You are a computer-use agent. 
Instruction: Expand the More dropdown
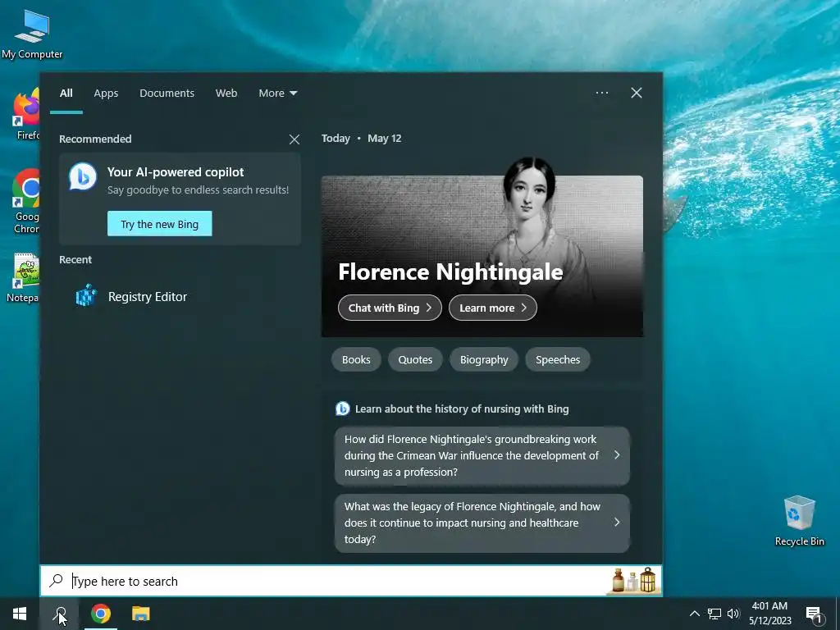(x=277, y=94)
